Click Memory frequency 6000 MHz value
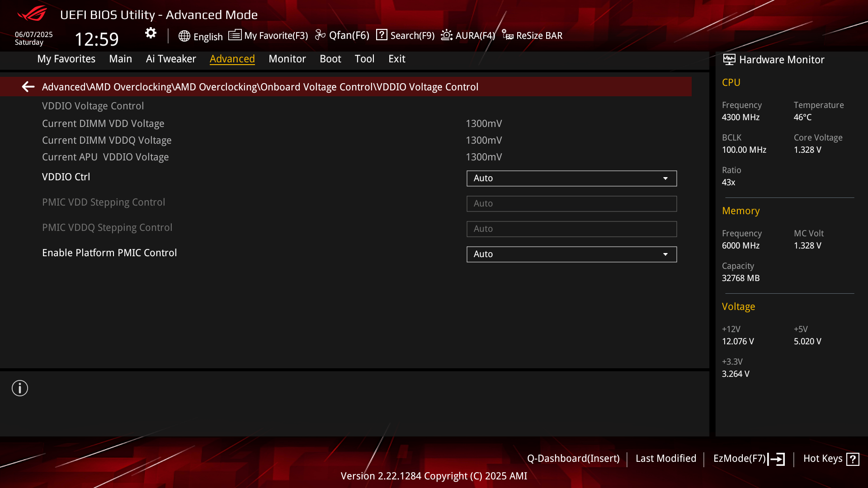Screen dimensions: 868x488 [741, 246]
